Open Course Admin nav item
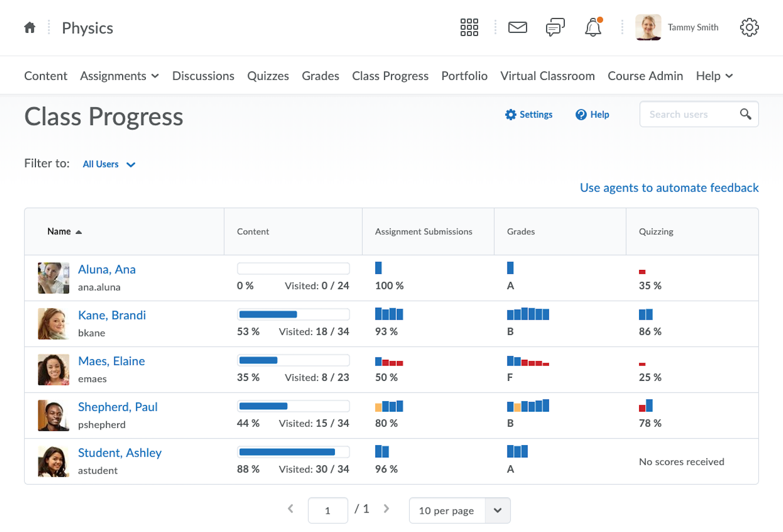Screen dimensions: 783x532 645,76
